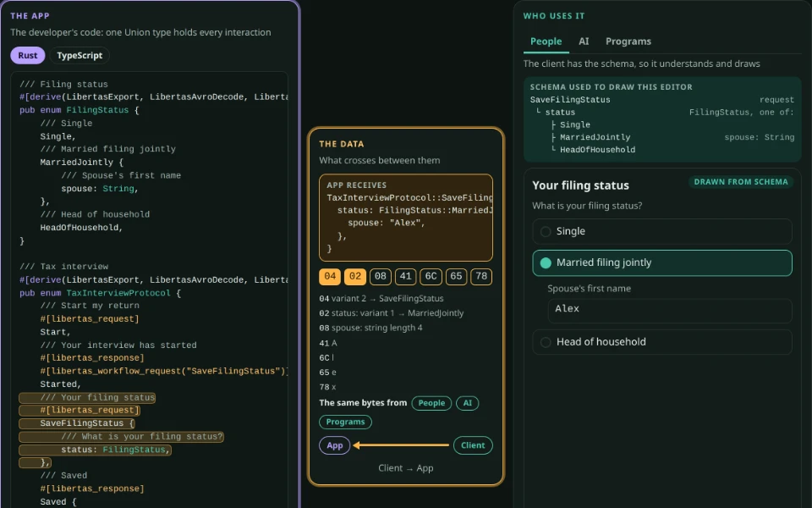The width and height of the screenshot is (812, 508).
Task: Click the AI pill in The Data panel
Action: (467, 403)
